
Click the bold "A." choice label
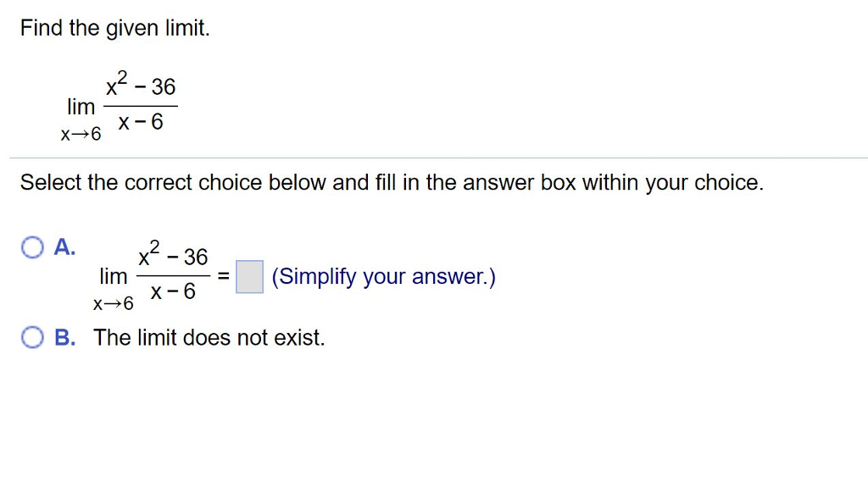click(x=65, y=247)
